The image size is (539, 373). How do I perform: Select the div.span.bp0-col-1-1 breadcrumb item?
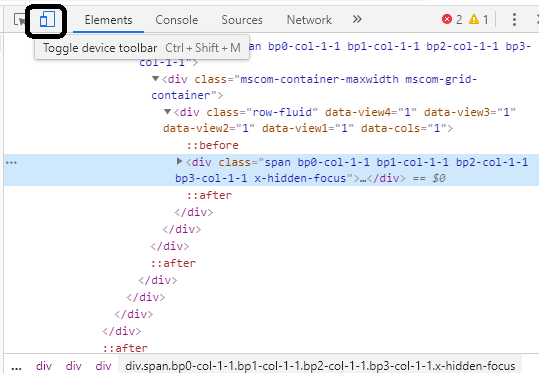pyautogui.click(x=320, y=366)
